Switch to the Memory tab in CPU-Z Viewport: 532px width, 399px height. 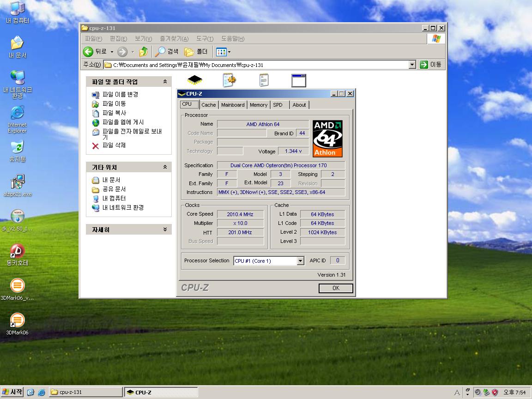click(259, 105)
